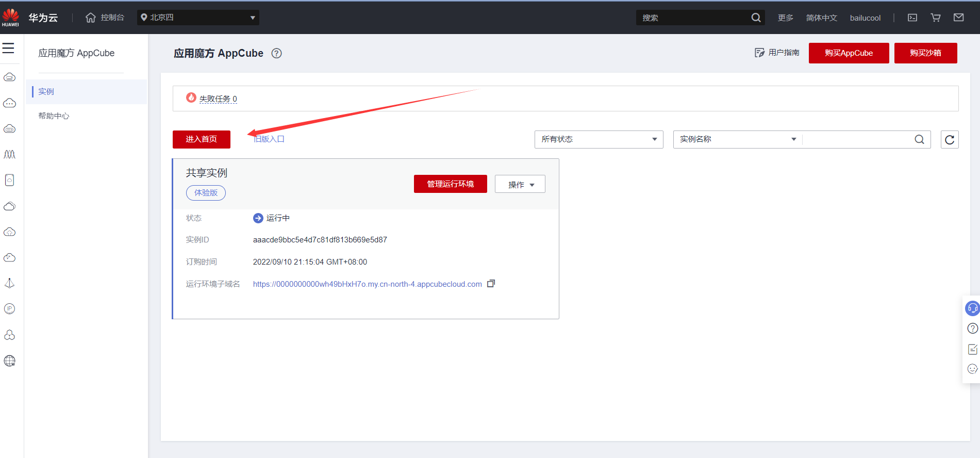
Task: Click the help question mark beside AppCube title
Action: (x=277, y=53)
